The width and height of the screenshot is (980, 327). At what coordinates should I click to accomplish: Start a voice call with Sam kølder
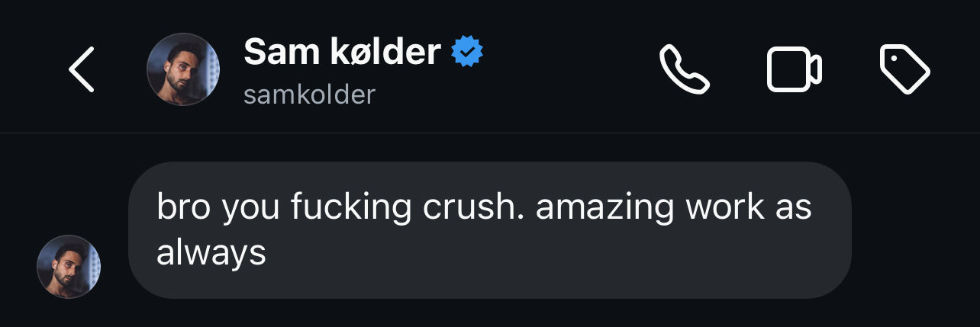point(684,69)
